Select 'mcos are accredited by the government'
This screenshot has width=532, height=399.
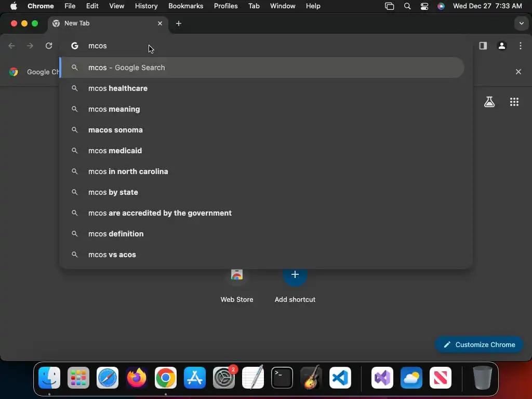pos(262,213)
